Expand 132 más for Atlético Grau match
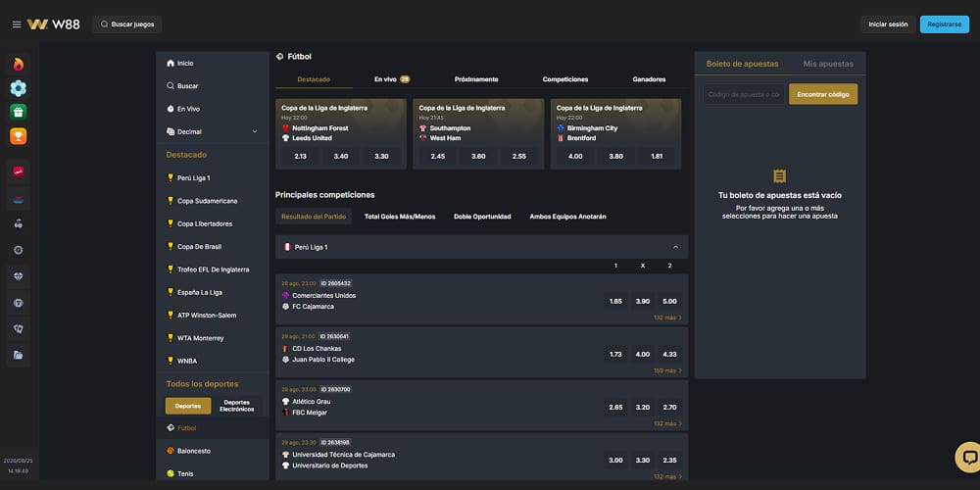980x490 pixels. [667, 423]
